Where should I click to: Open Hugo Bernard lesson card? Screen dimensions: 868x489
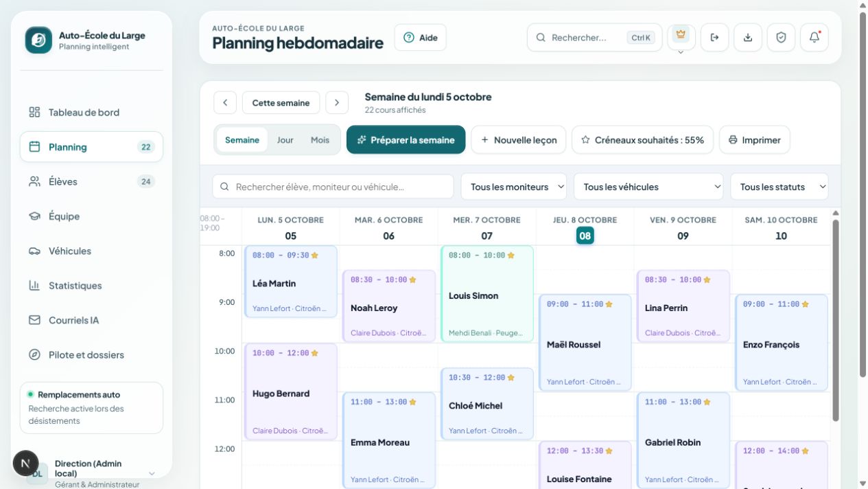point(291,391)
